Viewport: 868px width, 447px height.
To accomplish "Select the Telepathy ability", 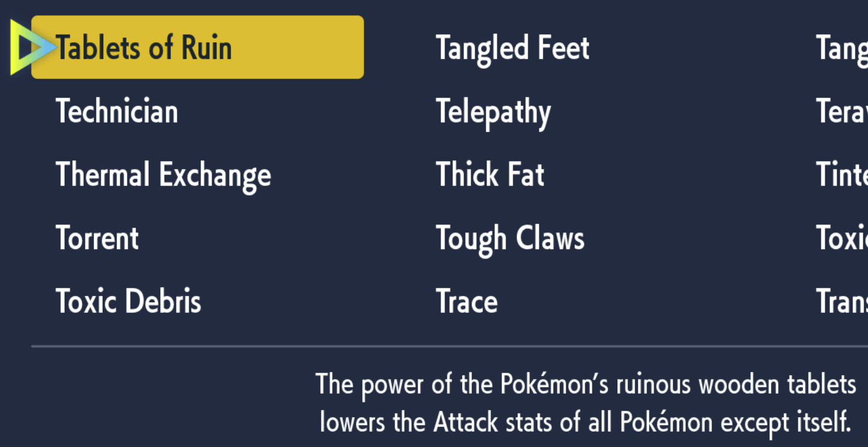I will 493,112.
